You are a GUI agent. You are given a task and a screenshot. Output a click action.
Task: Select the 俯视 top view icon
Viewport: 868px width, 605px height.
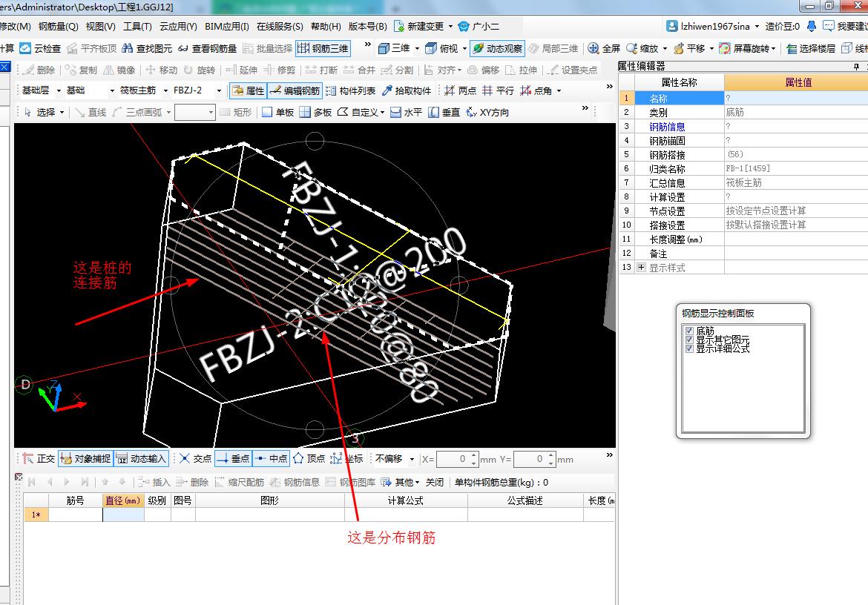pos(431,48)
